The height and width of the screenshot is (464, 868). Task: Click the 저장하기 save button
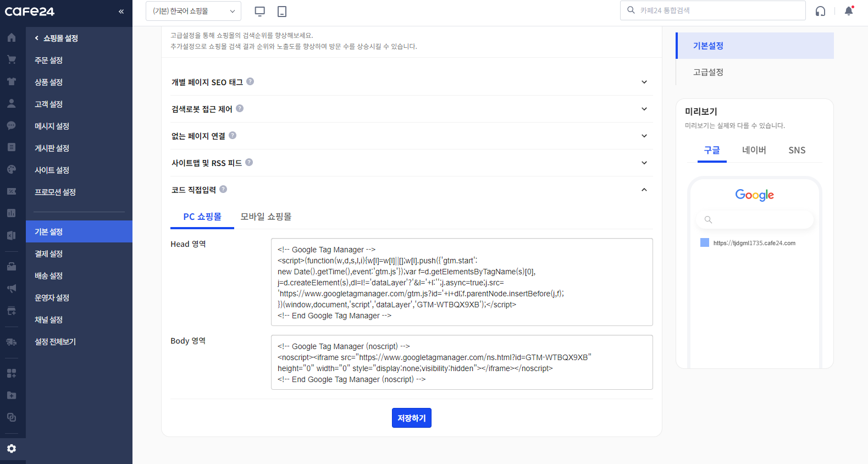click(x=412, y=418)
